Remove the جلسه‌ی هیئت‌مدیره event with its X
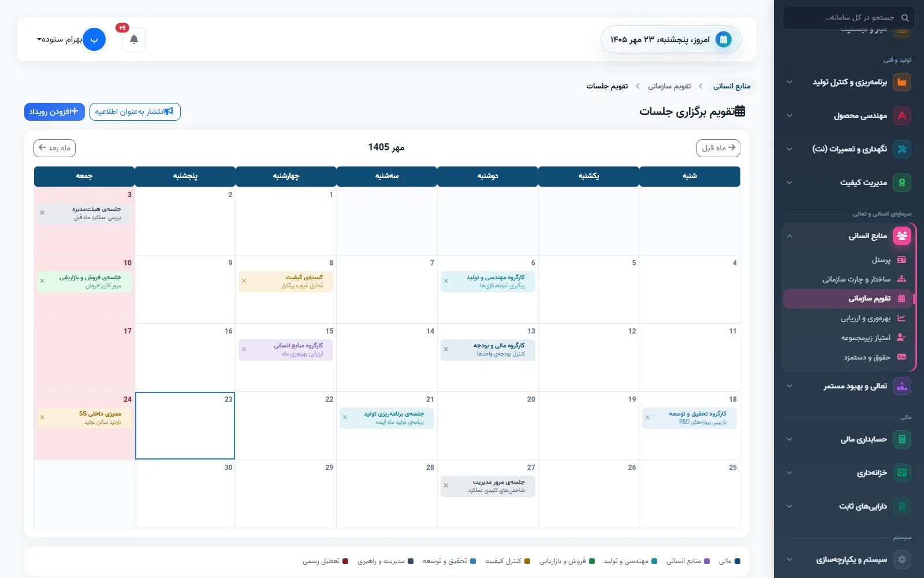This screenshot has width=924, height=578. pos(42,213)
